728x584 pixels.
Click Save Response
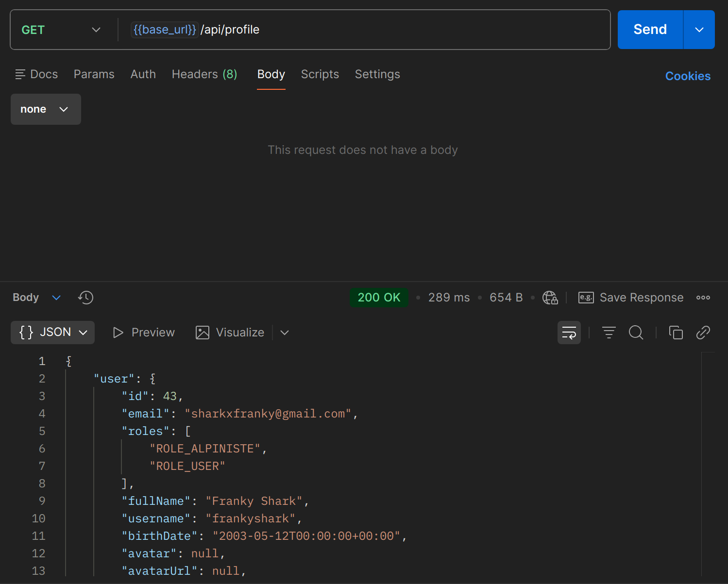[630, 298]
